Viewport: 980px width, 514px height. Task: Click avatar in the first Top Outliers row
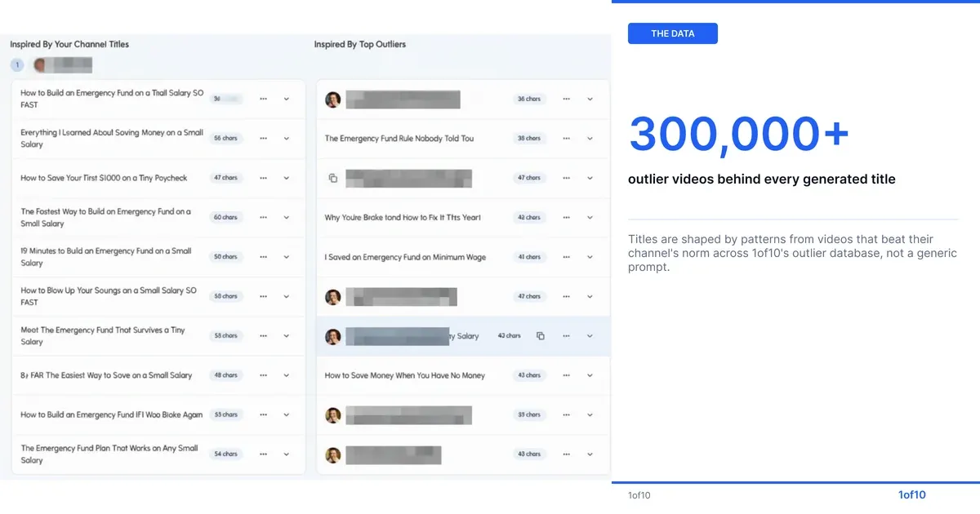[332, 100]
